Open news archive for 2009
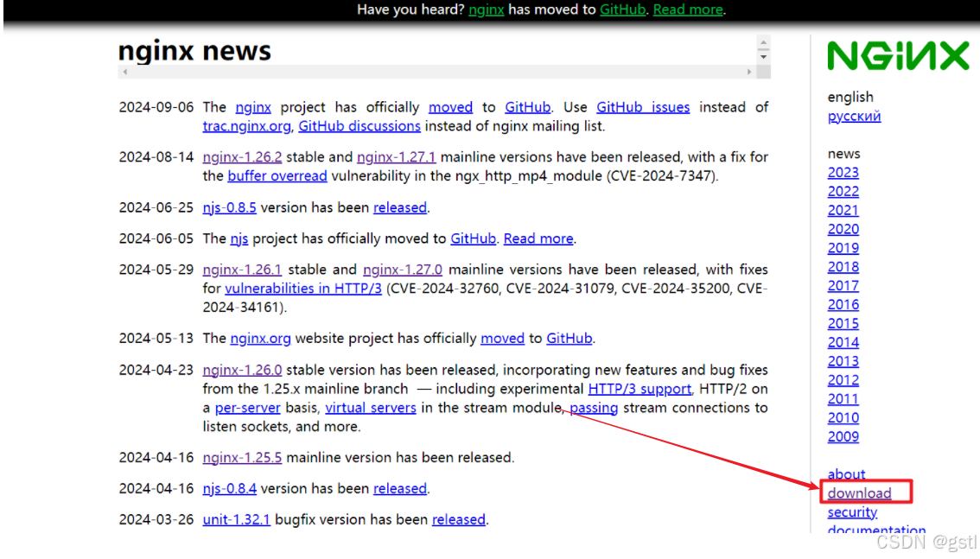 tap(843, 436)
